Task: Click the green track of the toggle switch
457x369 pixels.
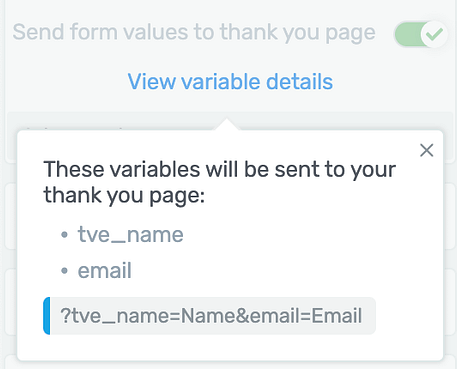Action: (408, 34)
